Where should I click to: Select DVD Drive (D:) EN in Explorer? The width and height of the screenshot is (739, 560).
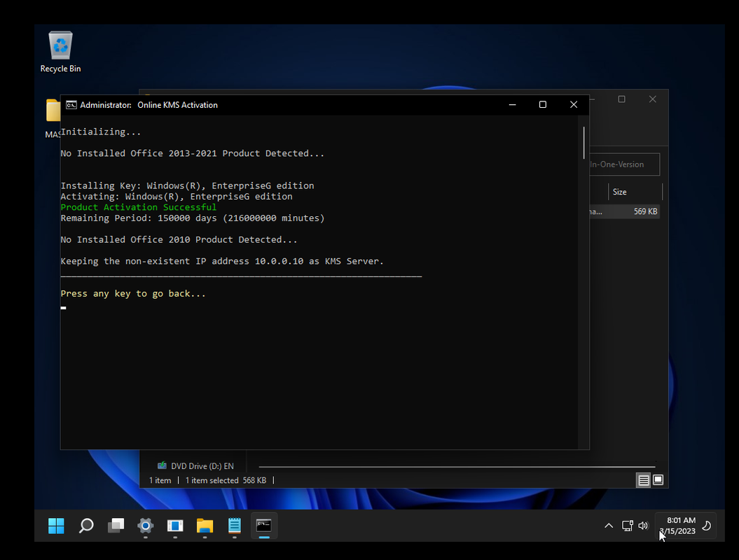pyautogui.click(x=195, y=465)
